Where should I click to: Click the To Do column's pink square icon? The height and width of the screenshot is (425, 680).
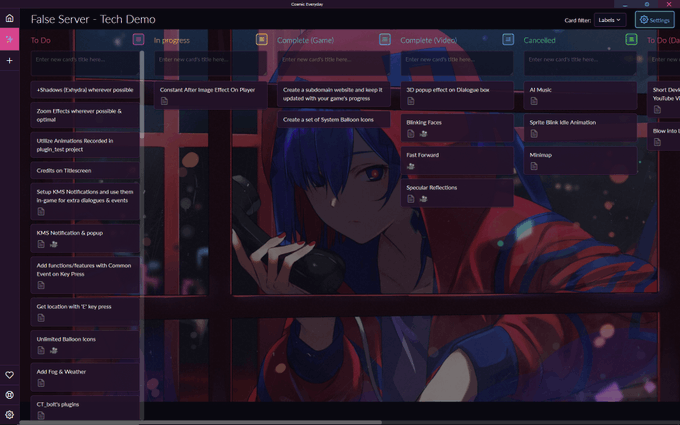click(138, 39)
